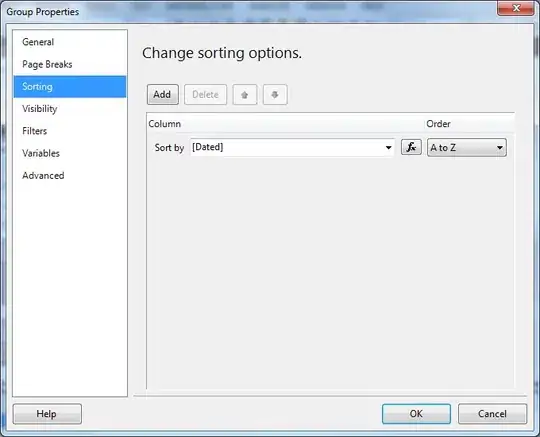Open the A to Z order dropdown
The height and width of the screenshot is (437, 540).
467,148
